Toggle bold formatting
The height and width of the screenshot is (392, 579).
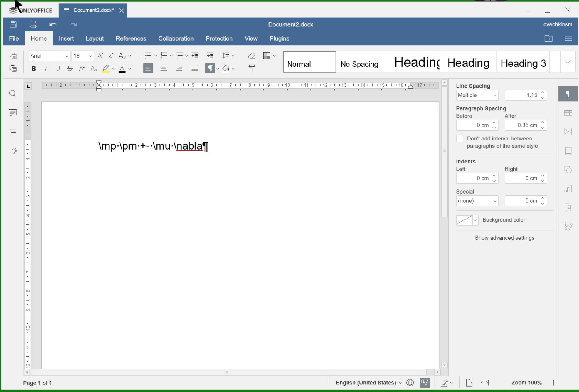(x=34, y=68)
